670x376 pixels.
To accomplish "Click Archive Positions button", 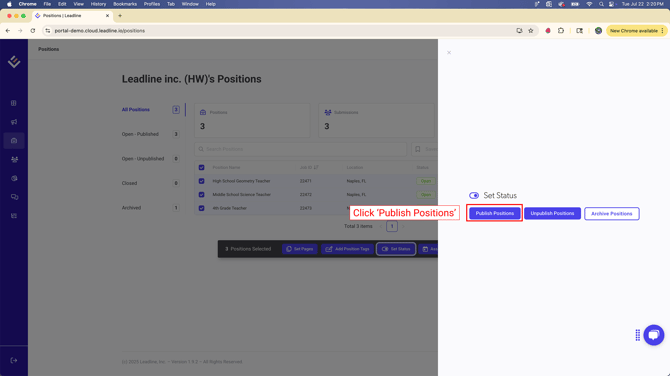I will 611,214.
